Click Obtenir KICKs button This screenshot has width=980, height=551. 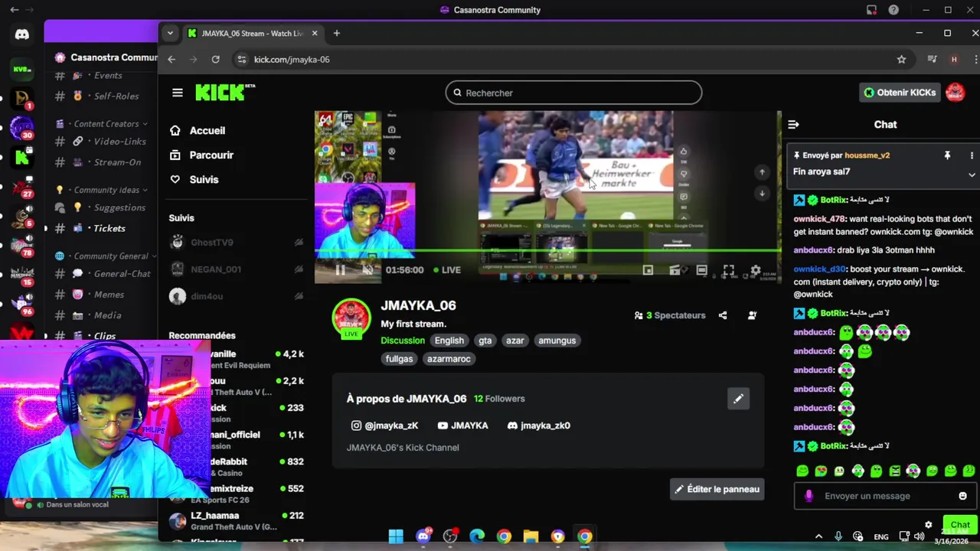pyautogui.click(x=900, y=93)
